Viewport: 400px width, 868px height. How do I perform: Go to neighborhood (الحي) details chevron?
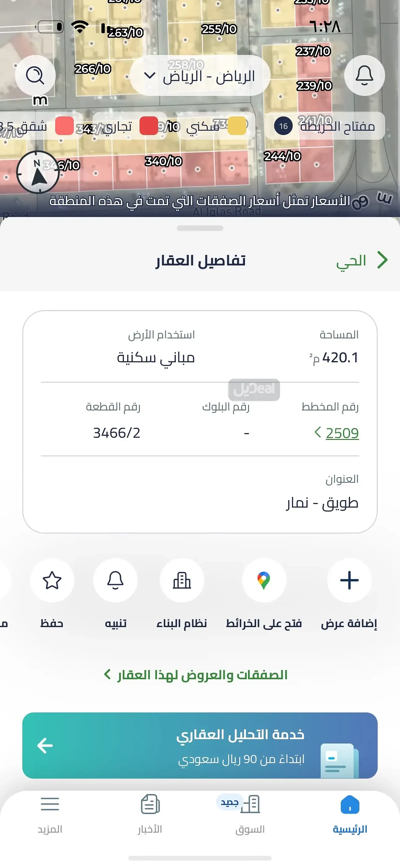(x=362, y=260)
